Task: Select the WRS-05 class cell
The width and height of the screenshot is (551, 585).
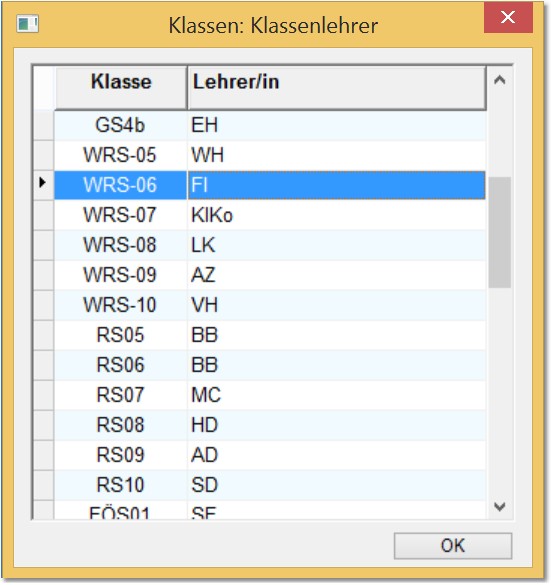Action: 120,155
